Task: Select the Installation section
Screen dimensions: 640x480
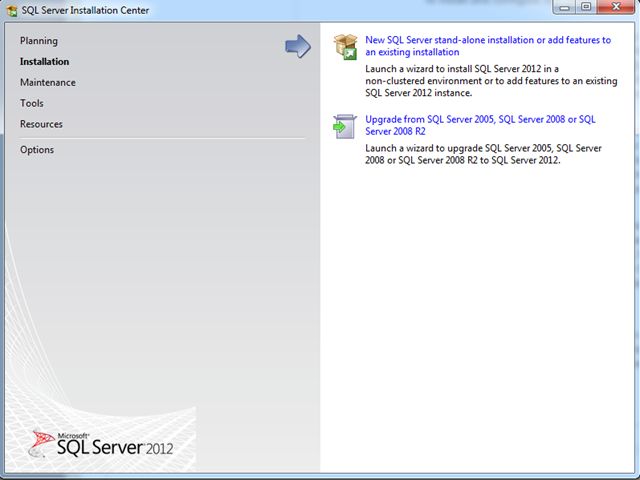Action: tap(44, 62)
